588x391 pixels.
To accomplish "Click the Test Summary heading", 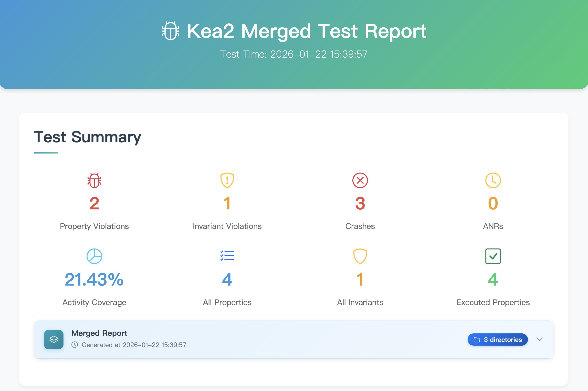I will (87, 137).
